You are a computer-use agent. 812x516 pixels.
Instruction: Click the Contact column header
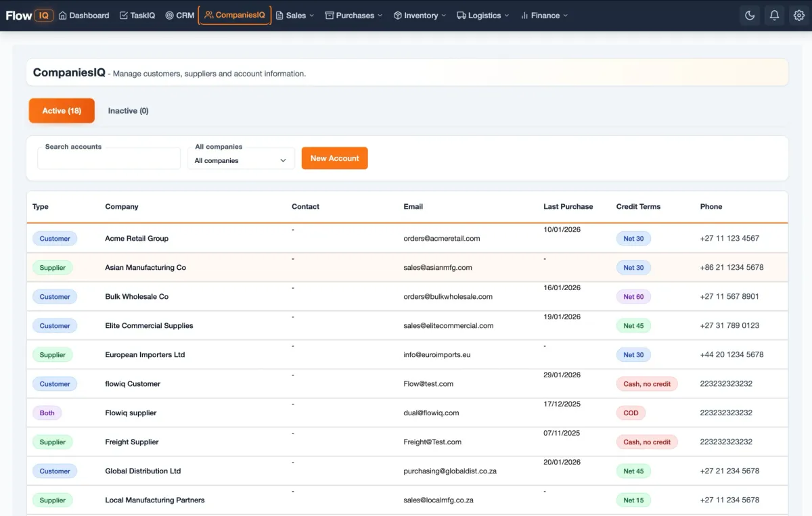pyautogui.click(x=305, y=207)
